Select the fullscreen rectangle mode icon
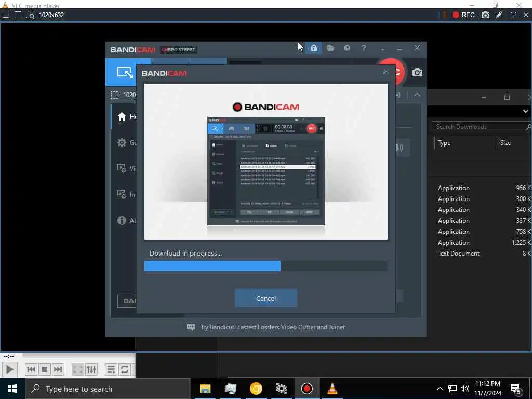The height and width of the screenshot is (399, 532). coord(18,15)
